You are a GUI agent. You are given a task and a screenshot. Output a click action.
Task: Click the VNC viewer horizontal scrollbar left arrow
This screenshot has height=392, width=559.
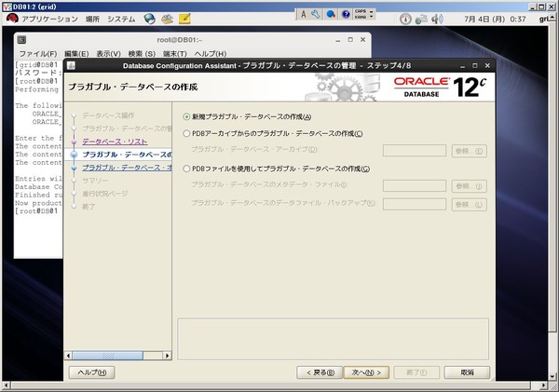6,385
